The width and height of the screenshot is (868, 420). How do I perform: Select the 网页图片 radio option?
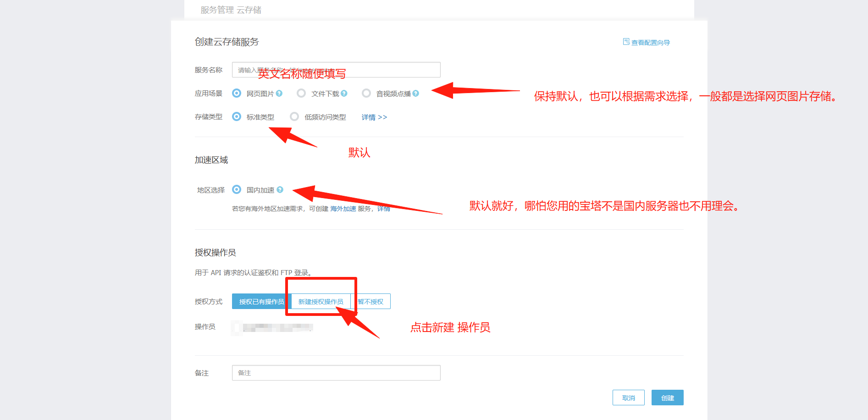coord(237,93)
